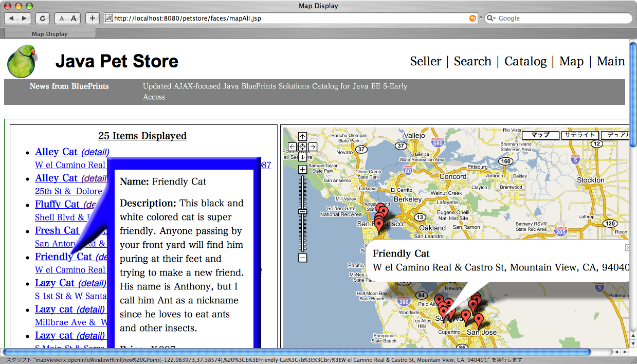Select the マップ map view mode
Viewport: 637px width, 364px height.
(540, 135)
